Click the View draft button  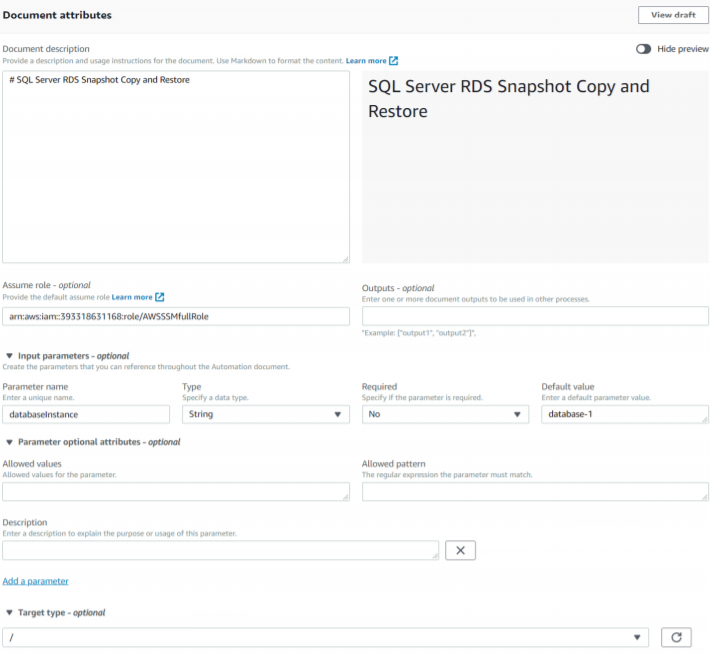[673, 15]
